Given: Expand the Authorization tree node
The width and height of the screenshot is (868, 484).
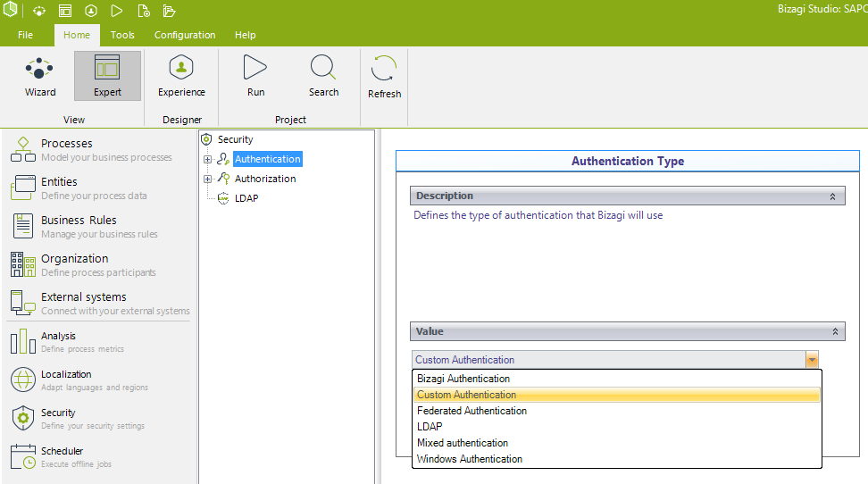Looking at the screenshot, I should [x=207, y=179].
